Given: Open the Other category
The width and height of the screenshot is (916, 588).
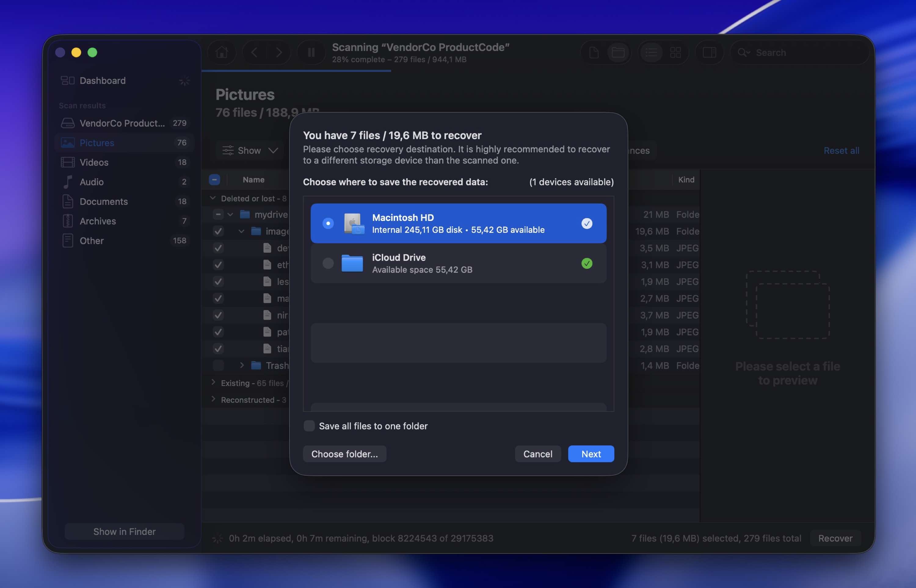Looking at the screenshot, I should tap(125, 240).
